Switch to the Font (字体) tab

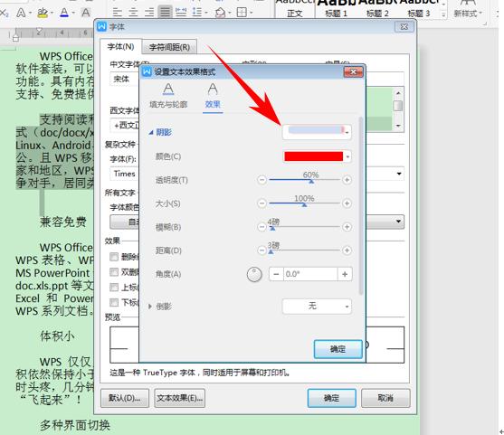[120, 47]
